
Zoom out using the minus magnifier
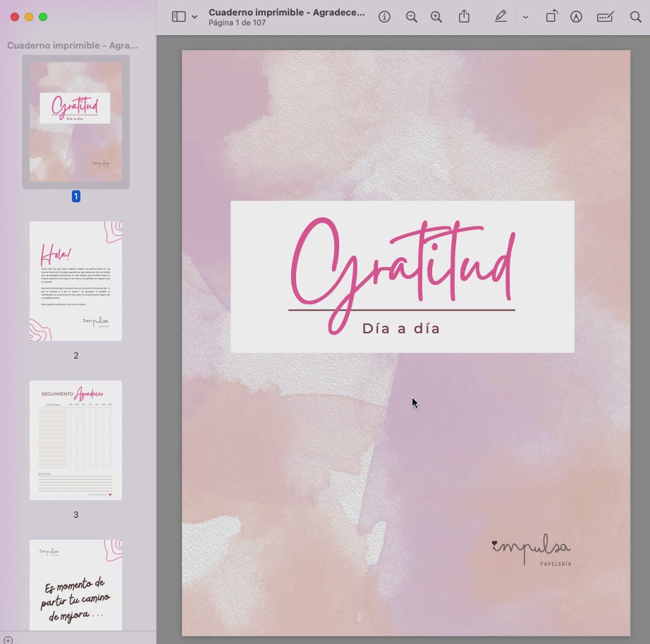click(x=412, y=17)
